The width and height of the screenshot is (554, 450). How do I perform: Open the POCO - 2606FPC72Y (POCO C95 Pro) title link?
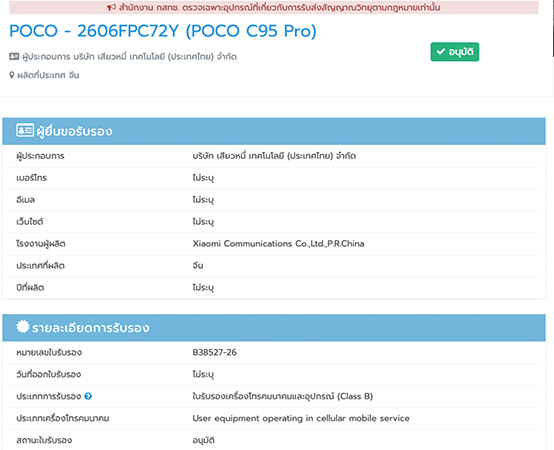tap(163, 31)
